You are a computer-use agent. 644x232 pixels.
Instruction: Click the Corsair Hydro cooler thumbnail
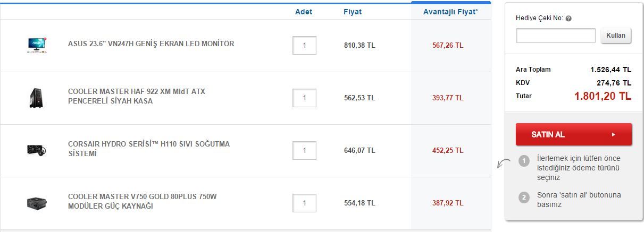(36, 150)
